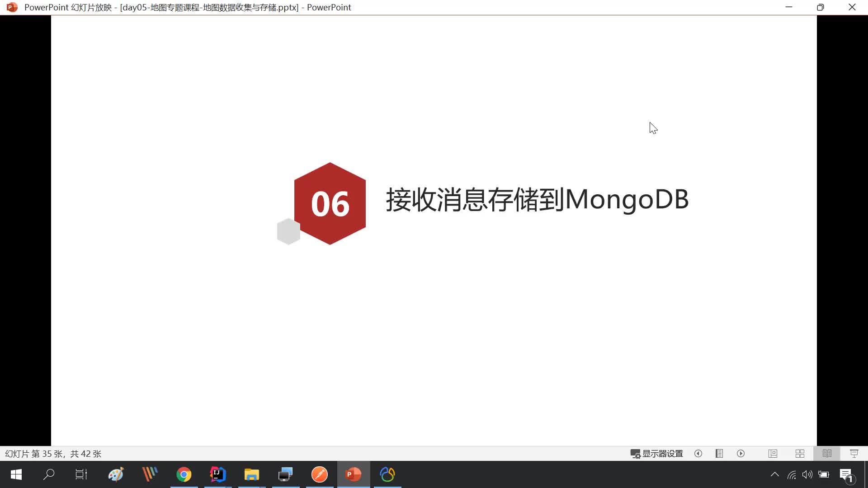
Task: Switch to Google Chrome in taskbar
Action: click(x=184, y=474)
